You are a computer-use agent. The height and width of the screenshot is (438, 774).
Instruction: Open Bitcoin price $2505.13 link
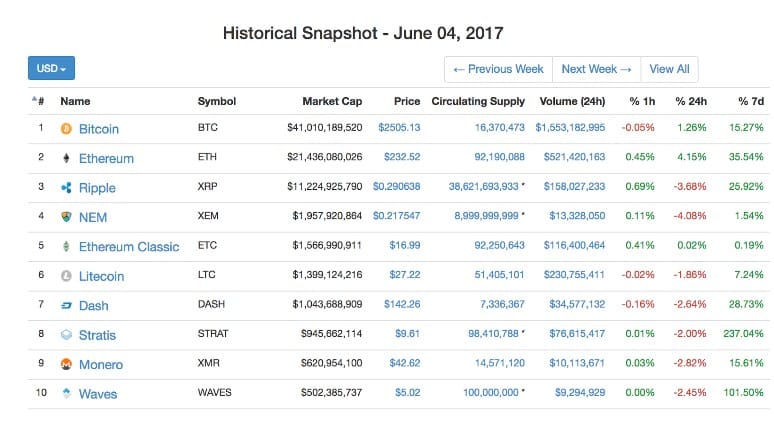pos(399,127)
